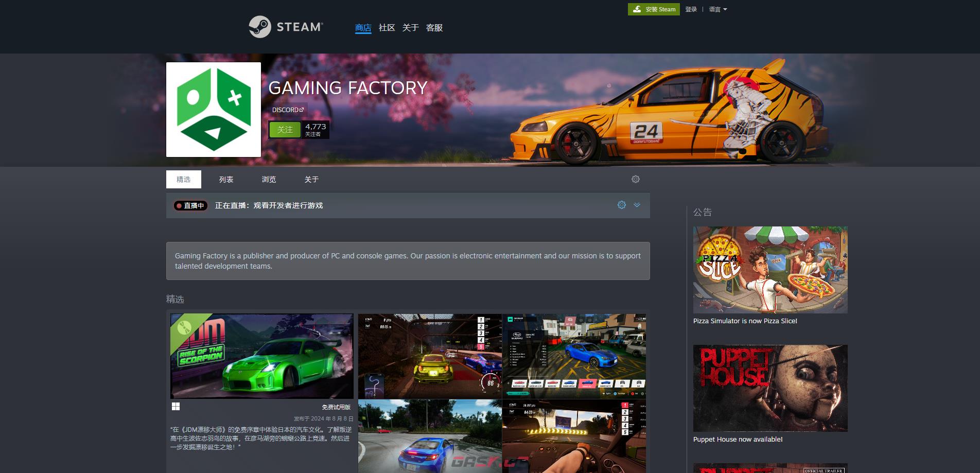980x473 pixels.
Task: Switch to the 列表 tab
Action: pos(226,180)
